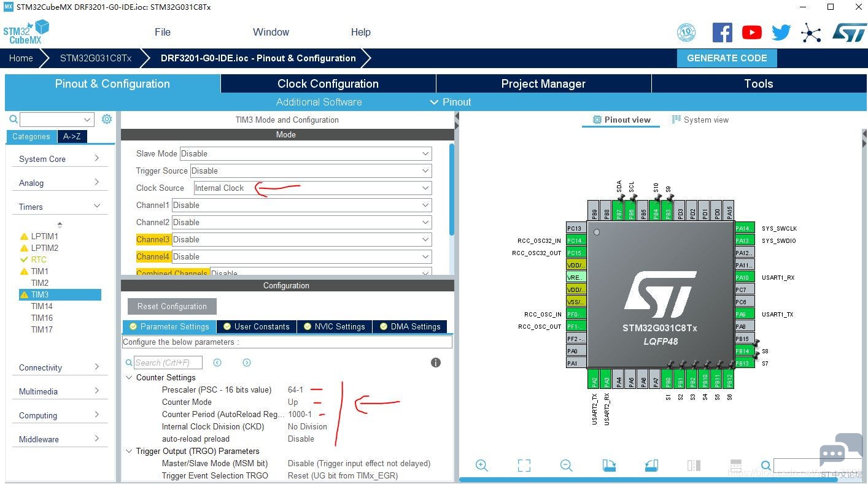The width and height of the screenshot is (868, 484).
Task: Rotate the chip counter-clockwise
Action: [651, 466]
